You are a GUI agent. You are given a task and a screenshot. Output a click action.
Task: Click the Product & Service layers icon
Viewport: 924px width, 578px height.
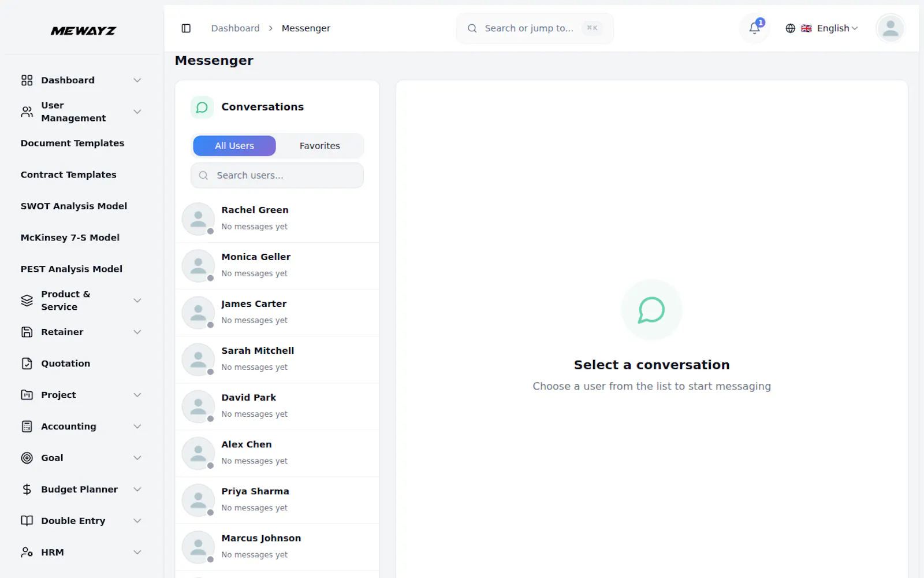point(27,301)
